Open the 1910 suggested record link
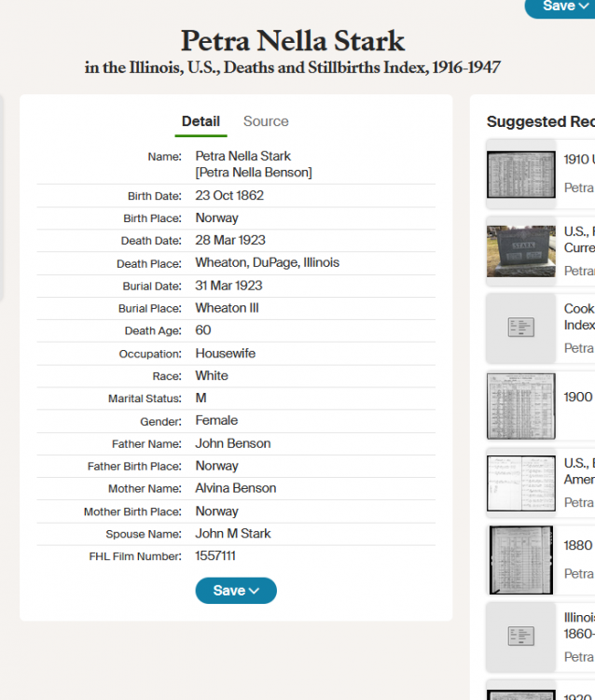Image resolution: width=595 pixels, height=700 pixels. click(x=578, y=160)
